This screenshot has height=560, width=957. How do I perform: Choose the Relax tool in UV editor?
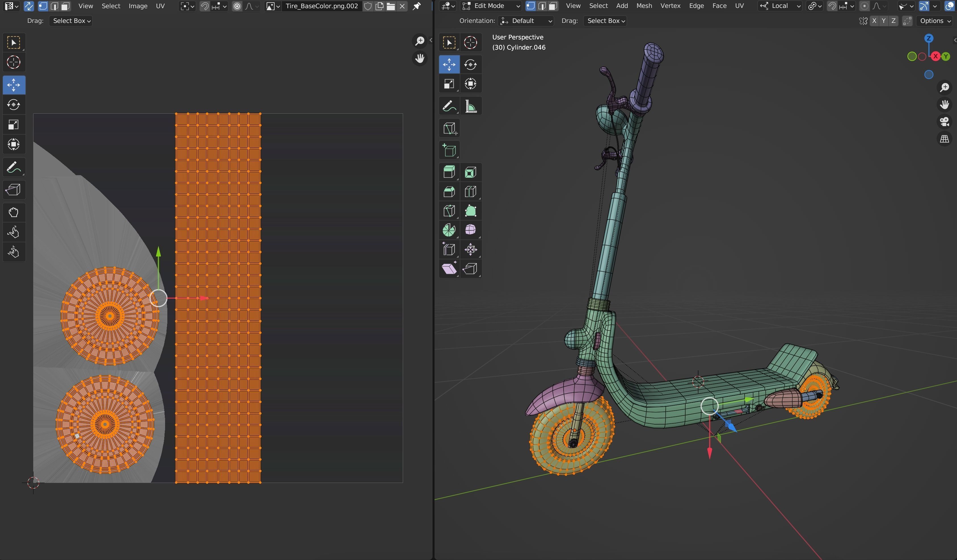(14, 232)
